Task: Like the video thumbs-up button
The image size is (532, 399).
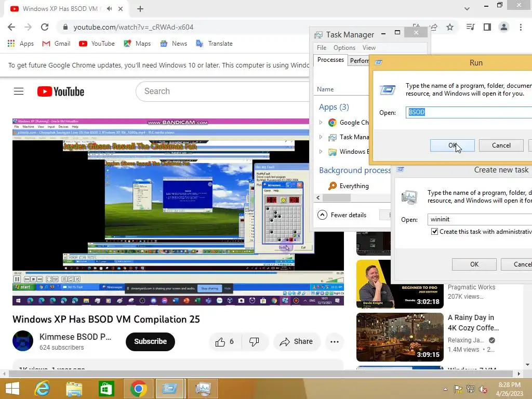Action: point(224,342)
